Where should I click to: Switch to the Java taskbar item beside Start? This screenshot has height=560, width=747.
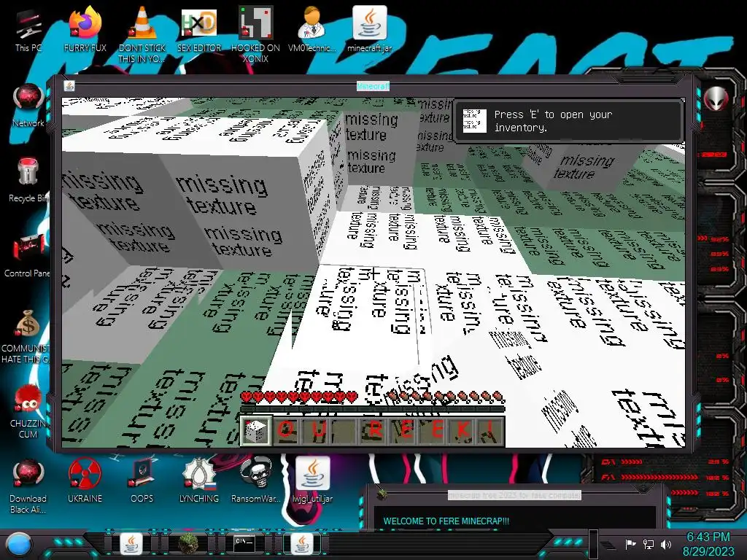[x=131, y=544]
